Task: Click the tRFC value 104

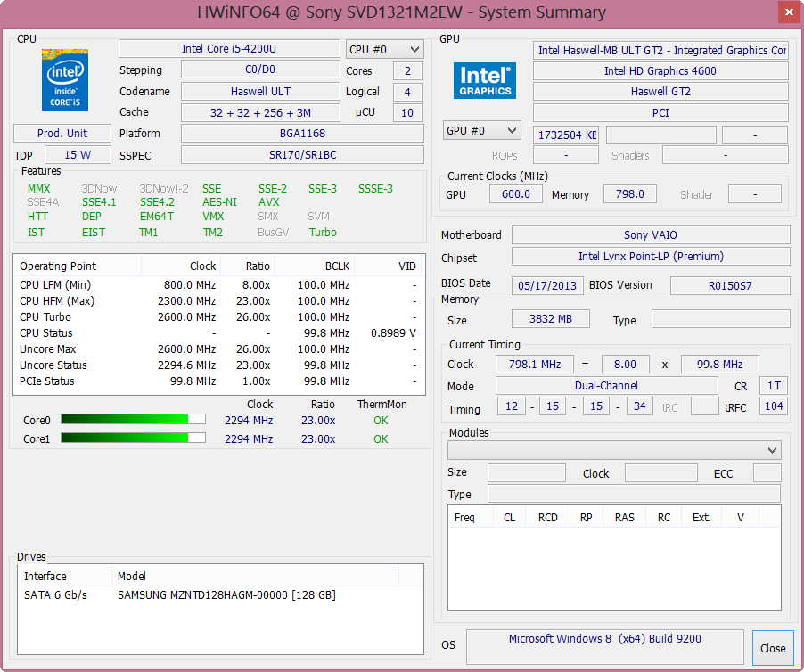Action: coord(774,406)
